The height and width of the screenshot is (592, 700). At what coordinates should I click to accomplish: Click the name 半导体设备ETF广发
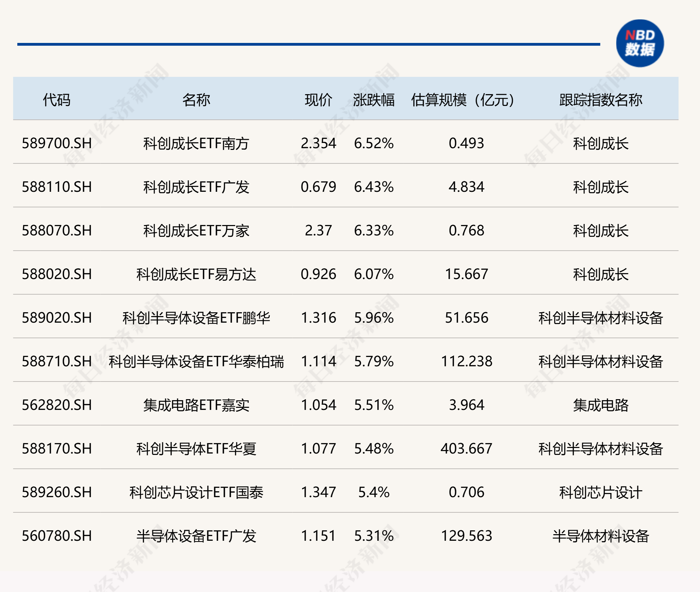click(196, 536)
